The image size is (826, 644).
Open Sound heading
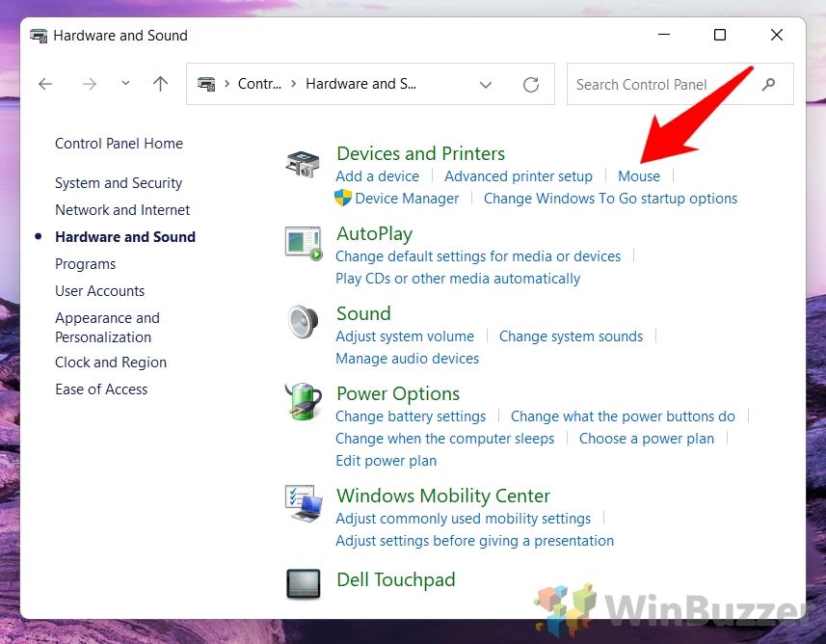(363, 313)
